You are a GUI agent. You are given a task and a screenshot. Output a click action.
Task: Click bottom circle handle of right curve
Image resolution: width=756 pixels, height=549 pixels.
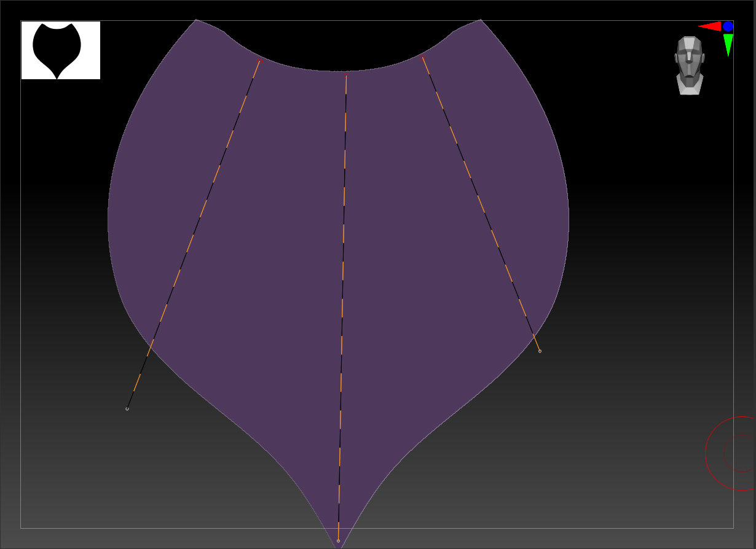(x=540, y=351)
